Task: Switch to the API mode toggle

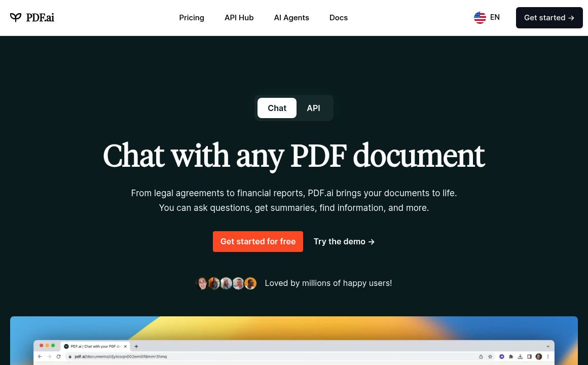Action: point(313,108)
